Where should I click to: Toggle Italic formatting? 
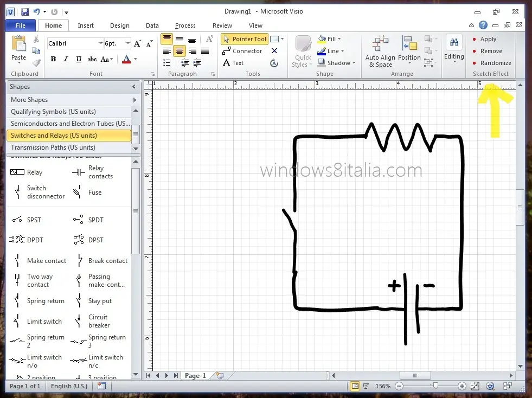(x=66, y=59)
